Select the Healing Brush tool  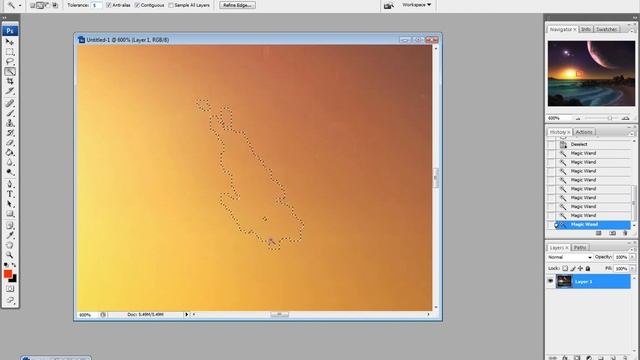10,103
